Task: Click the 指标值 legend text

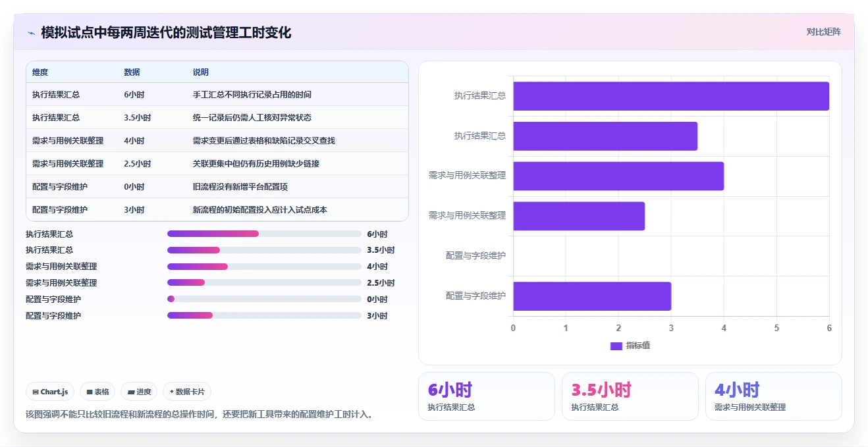Action: pyautogui.click(x=638, y=346)
